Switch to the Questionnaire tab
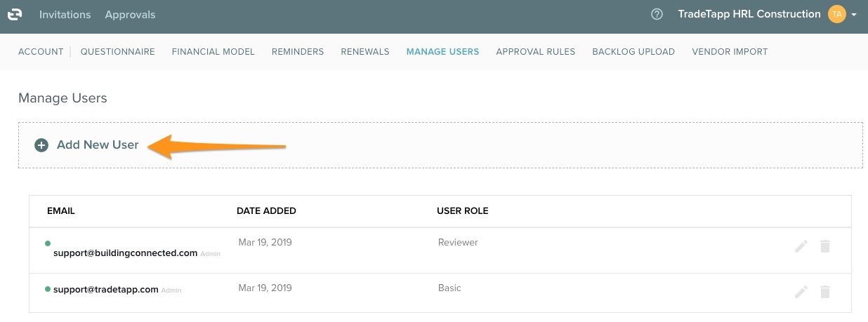The image size is (868, 322). (x=117, y=51)
